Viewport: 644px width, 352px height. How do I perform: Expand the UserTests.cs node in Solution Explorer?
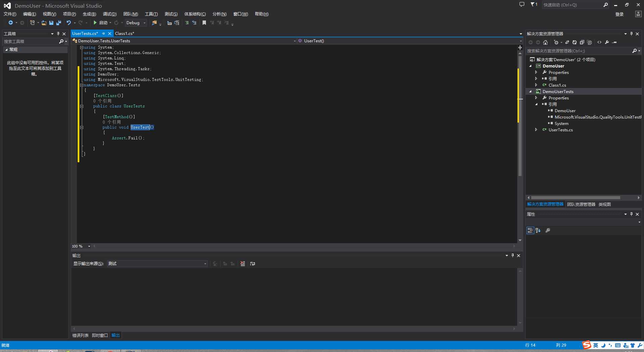click(536, 130)
